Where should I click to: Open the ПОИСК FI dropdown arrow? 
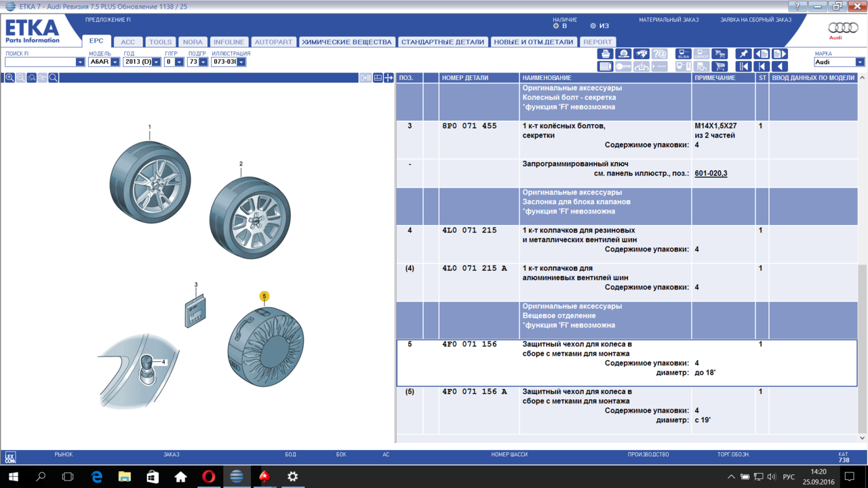80,62
